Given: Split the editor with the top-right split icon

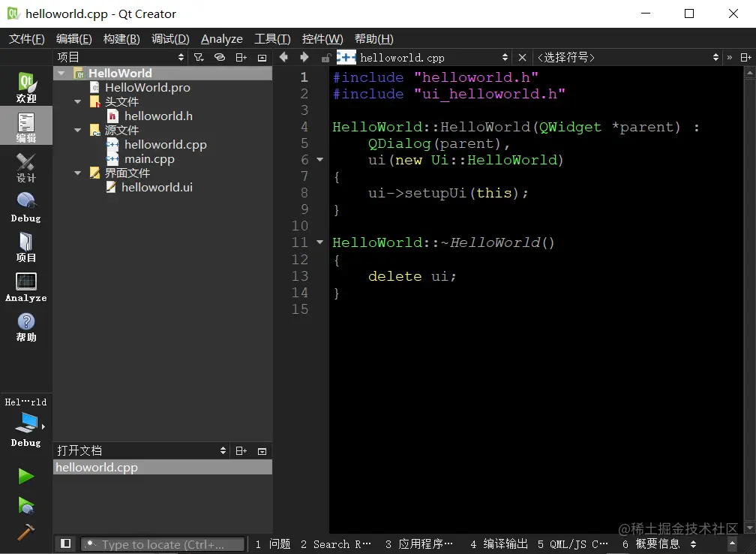Looking at the screenshot, I should [x=745, y=57].
